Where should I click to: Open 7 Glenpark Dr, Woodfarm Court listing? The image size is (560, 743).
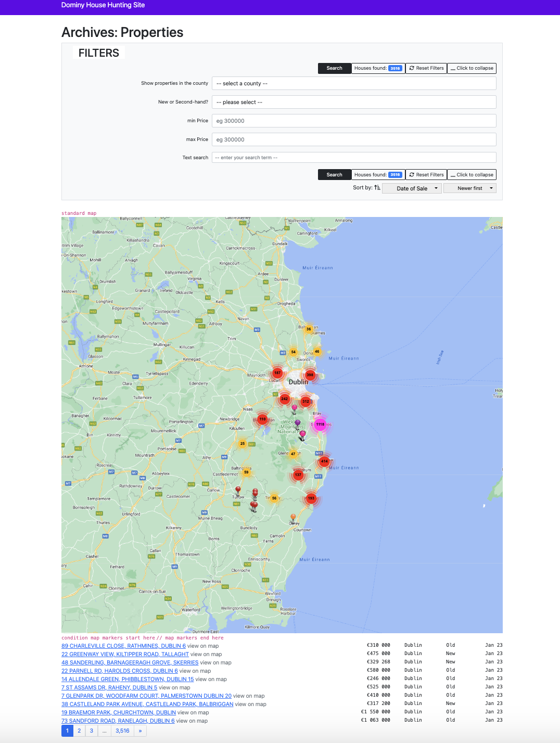click(146, 696)
